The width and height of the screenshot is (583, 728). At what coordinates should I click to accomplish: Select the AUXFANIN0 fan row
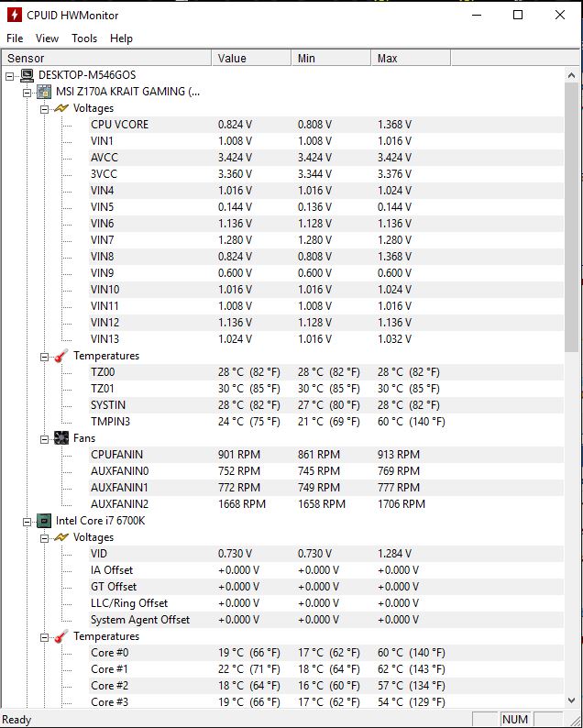coord(326,471)
